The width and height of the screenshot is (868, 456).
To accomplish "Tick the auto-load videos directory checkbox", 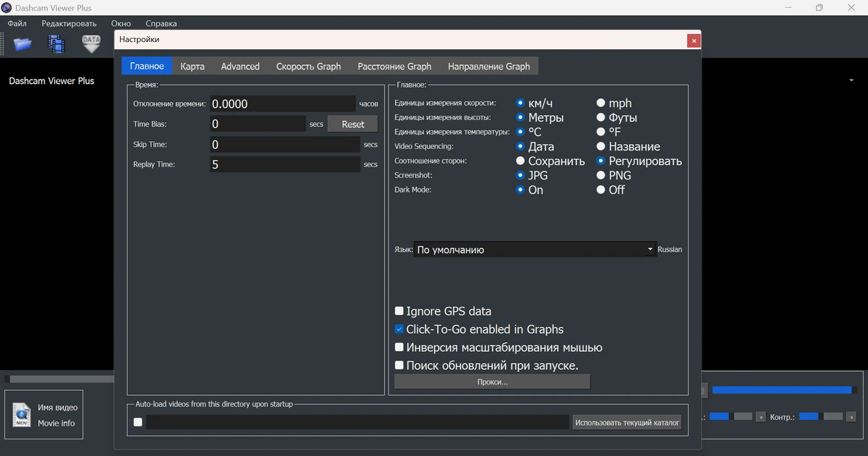I will pos(138,422).
